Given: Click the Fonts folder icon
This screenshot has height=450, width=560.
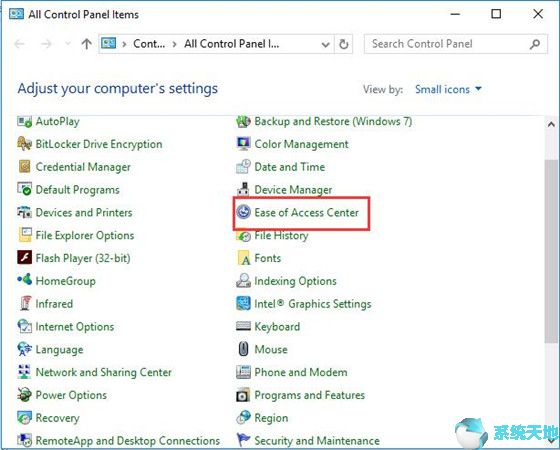Looking at the screenshot, I should 244,258.
